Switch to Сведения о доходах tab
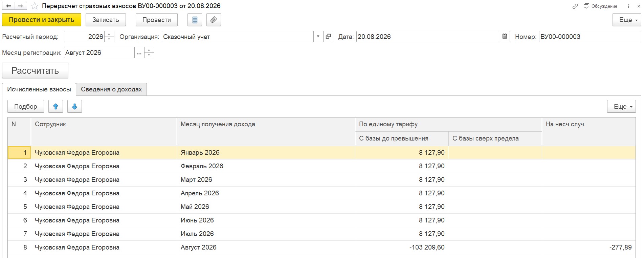644x258 pixels. [x=111, y=89]
